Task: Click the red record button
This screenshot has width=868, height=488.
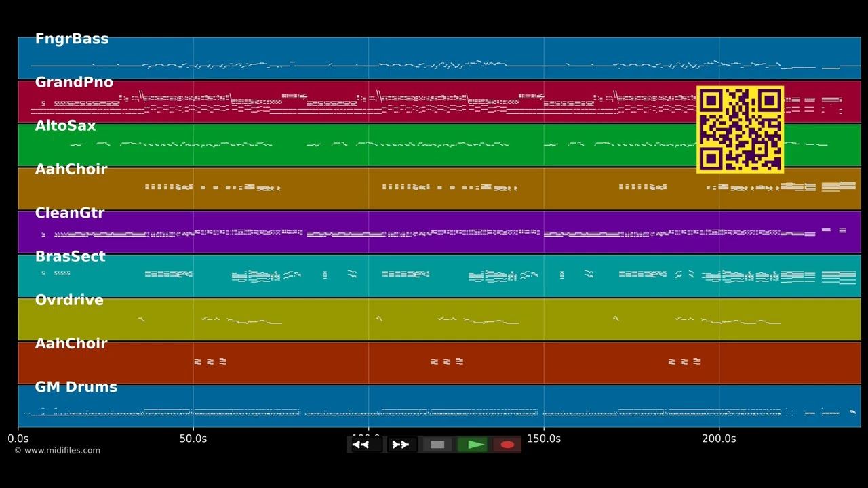Action: [x=507, y=445]
